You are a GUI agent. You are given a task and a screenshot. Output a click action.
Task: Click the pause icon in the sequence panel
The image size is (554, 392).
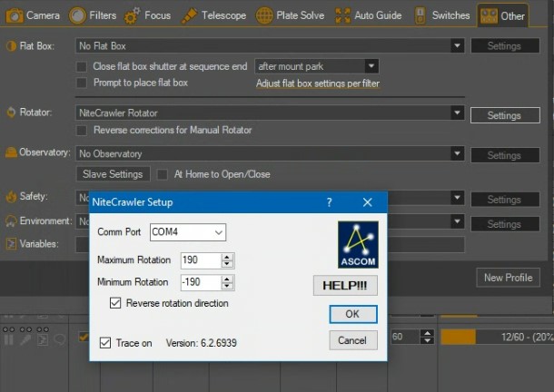(x=8, y=340)
